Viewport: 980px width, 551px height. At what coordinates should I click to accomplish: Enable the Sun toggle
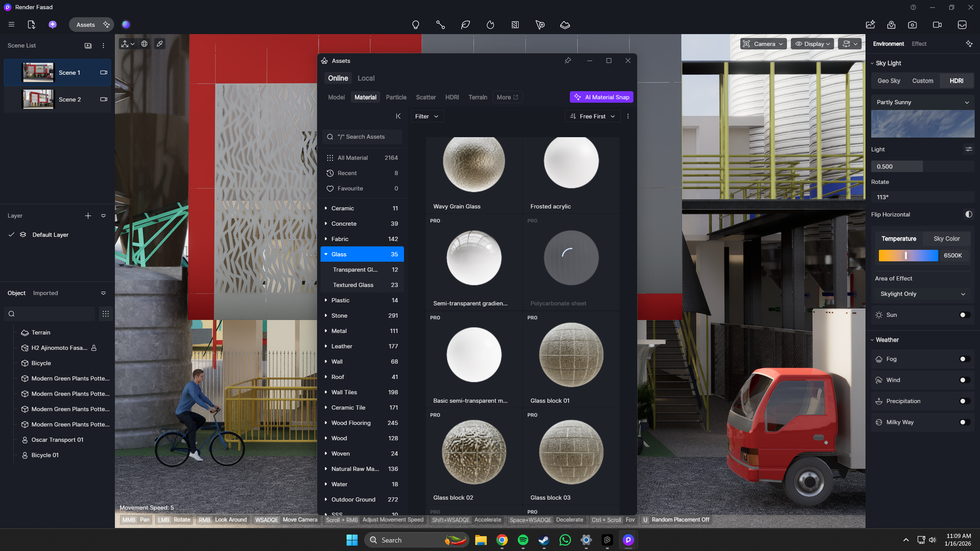pos(965,315)
